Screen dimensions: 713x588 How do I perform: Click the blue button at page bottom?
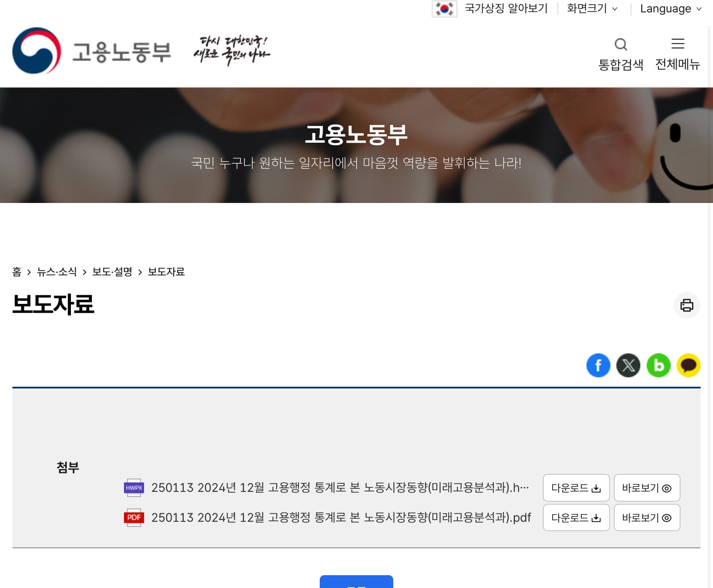click(356, 582)
